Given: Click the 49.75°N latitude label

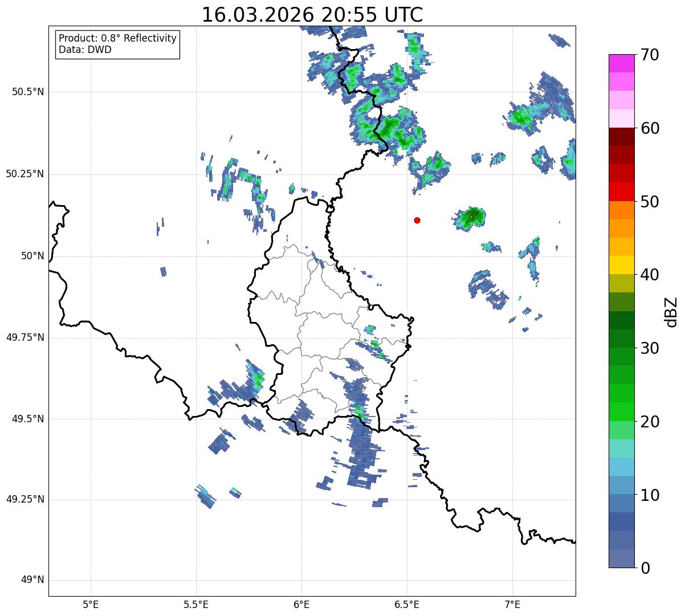Looking at the screenshot, I should point(25,337).
